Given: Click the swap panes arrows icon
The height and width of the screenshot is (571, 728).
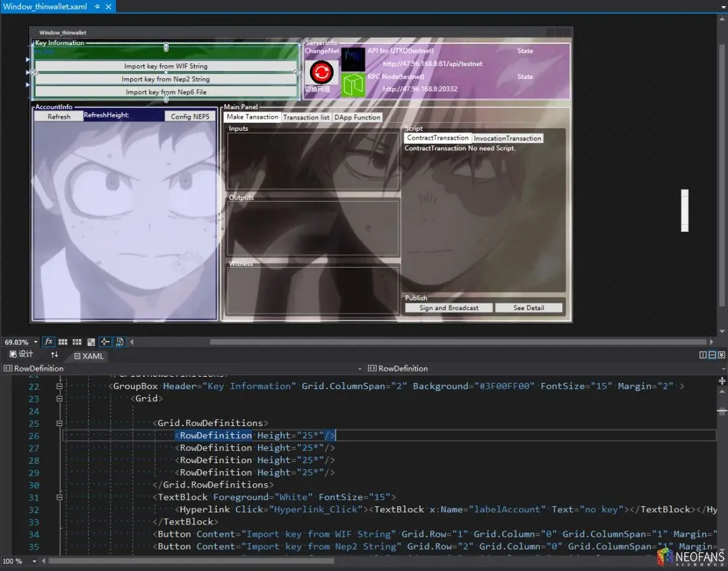Looking at the screenshot, I should coord(55,355).
